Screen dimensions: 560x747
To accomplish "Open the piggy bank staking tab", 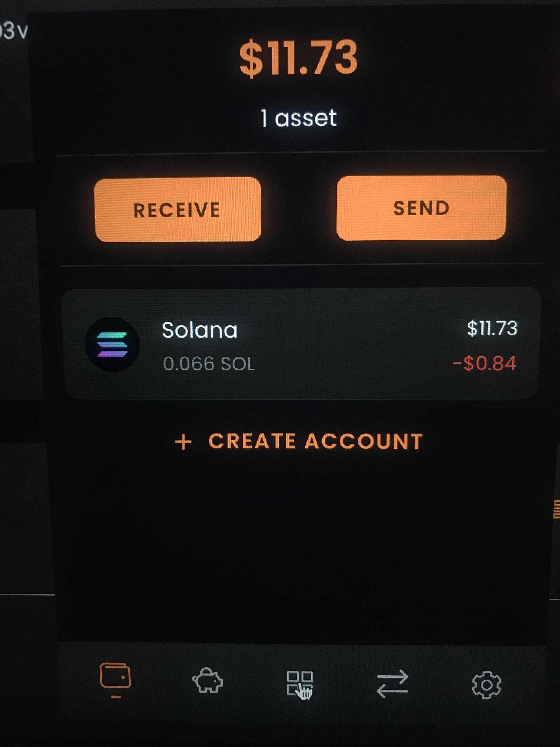I will click(207, 680).
